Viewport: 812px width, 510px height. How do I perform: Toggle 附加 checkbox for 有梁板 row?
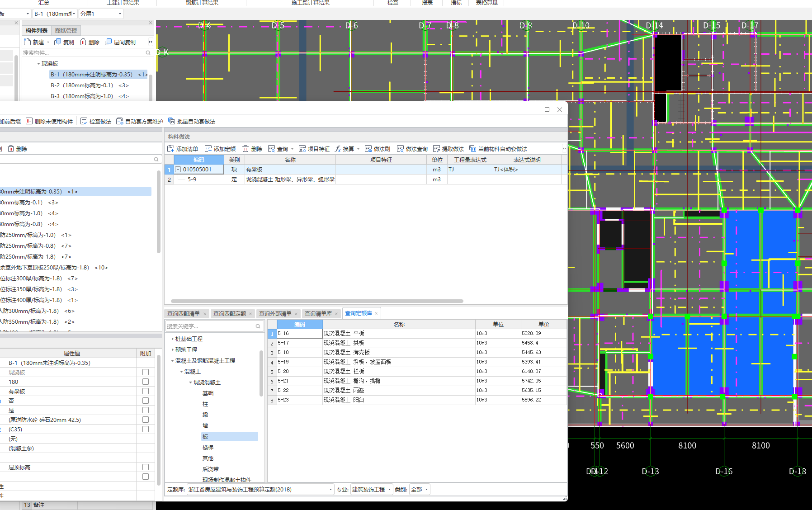click(x=146, y=391)
